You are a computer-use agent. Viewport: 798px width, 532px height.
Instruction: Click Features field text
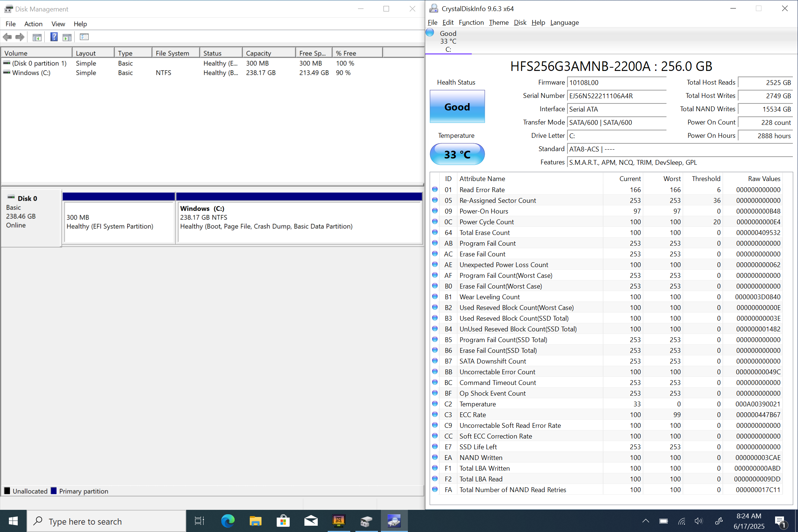point(680,163)
